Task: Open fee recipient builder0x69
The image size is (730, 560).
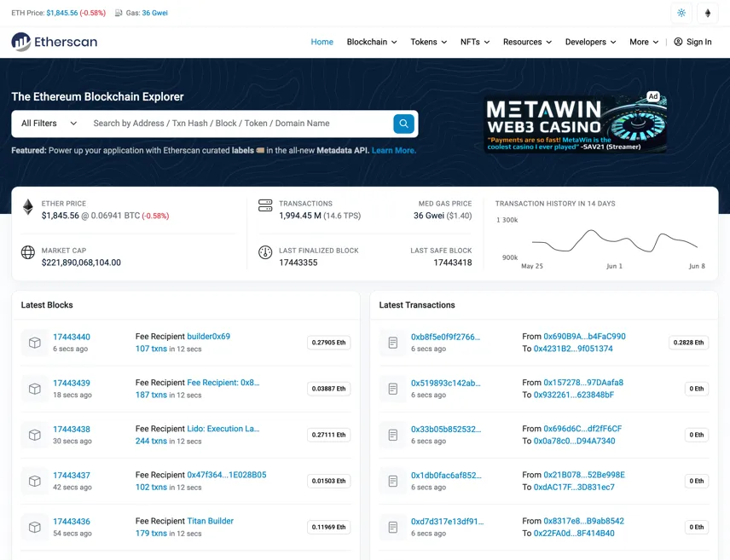Action: [209, 336]
